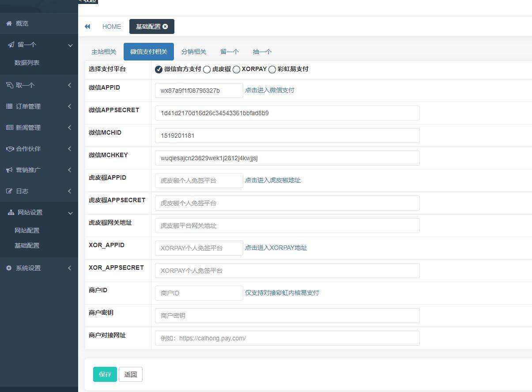Select the 虎皮椒 payment radio button
Screen dimensions: 532x392
[x=207, y=69]
